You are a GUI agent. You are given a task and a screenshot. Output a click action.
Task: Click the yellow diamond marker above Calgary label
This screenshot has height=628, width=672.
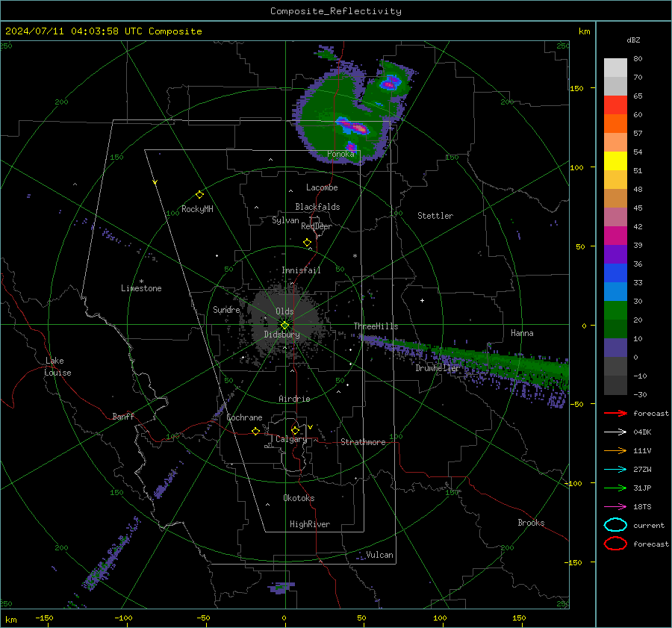pos(295,430)
